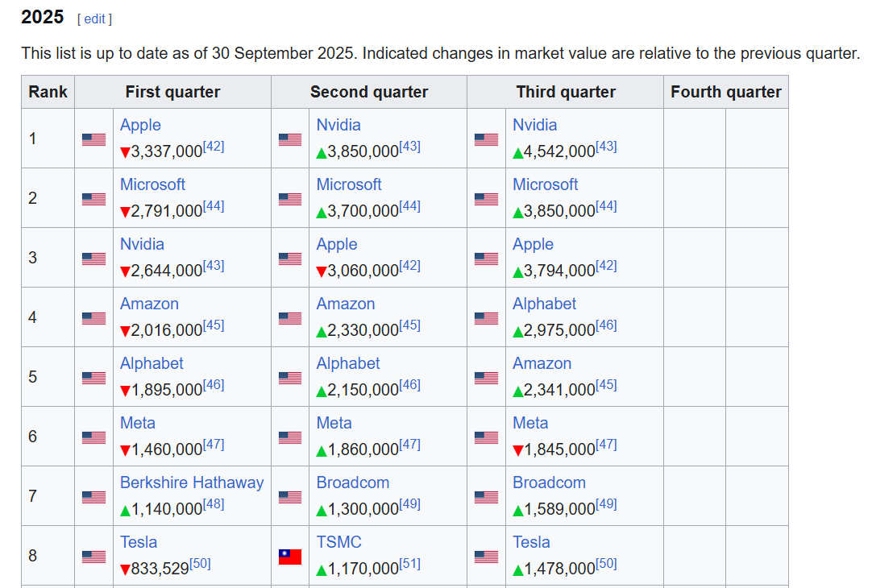Click the US flag beside First quarter Microsoft

[x=93, y=199]
